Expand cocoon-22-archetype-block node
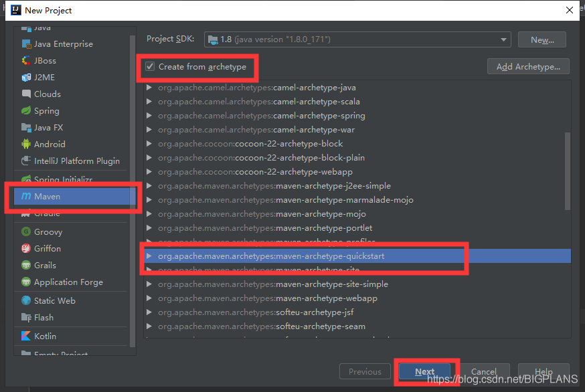The image size is (585, 392). [149, 144]
